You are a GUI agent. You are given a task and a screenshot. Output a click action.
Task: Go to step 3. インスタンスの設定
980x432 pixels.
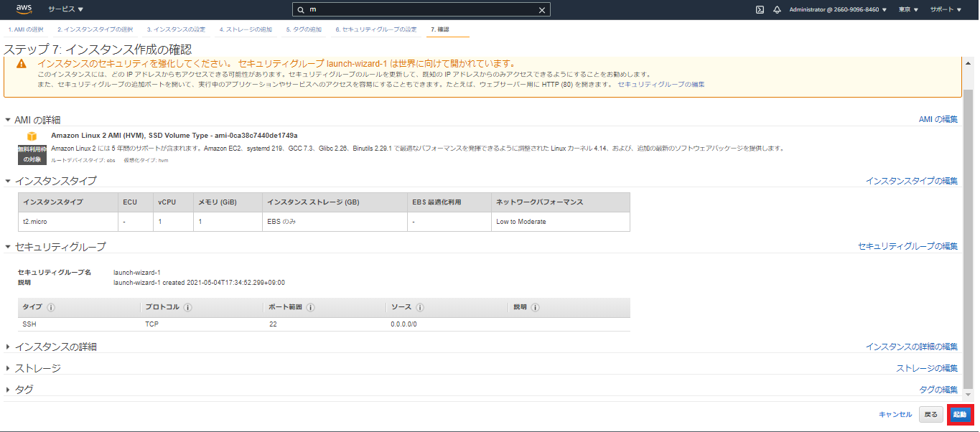click(177, 29)
